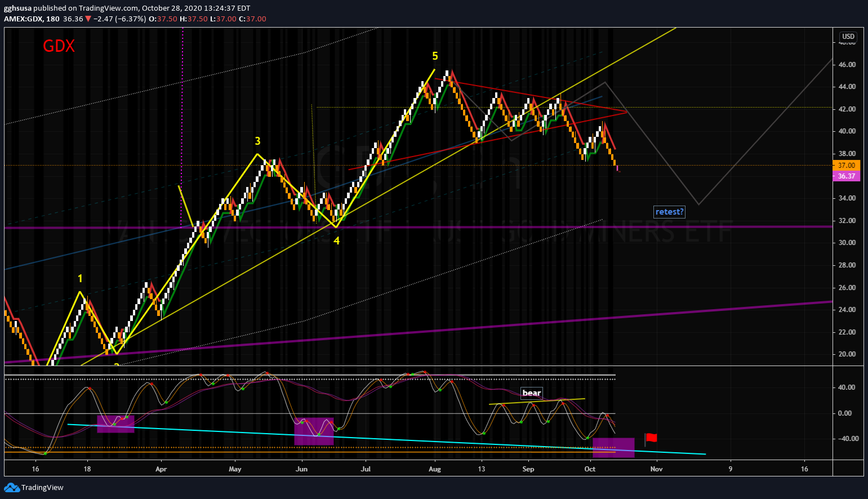Image resolution: width=868 pixels, height=499 pixels.
Task: Click the −2.47 (−6.37%) change value
Action: pyautogui.click(x=119, y=19)
